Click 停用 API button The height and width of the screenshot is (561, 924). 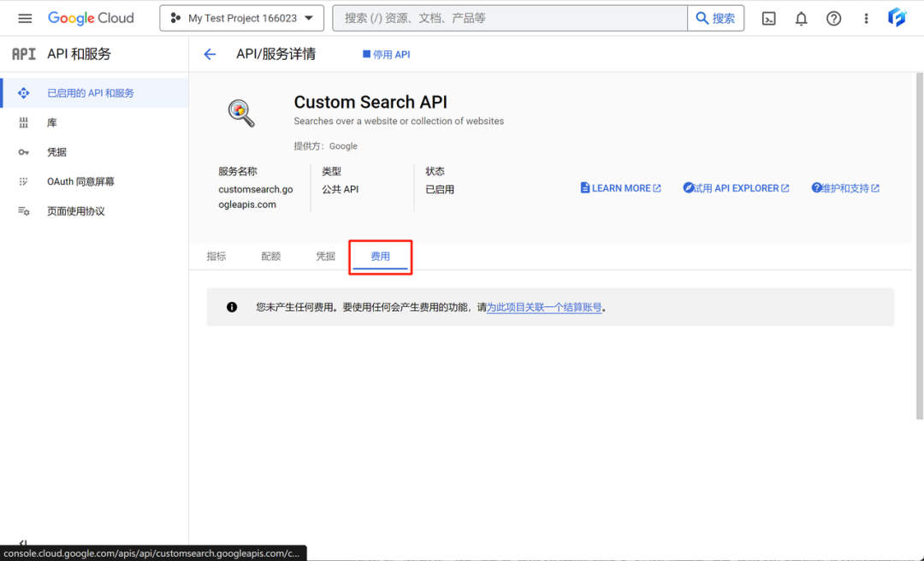[x=387, y=54]
